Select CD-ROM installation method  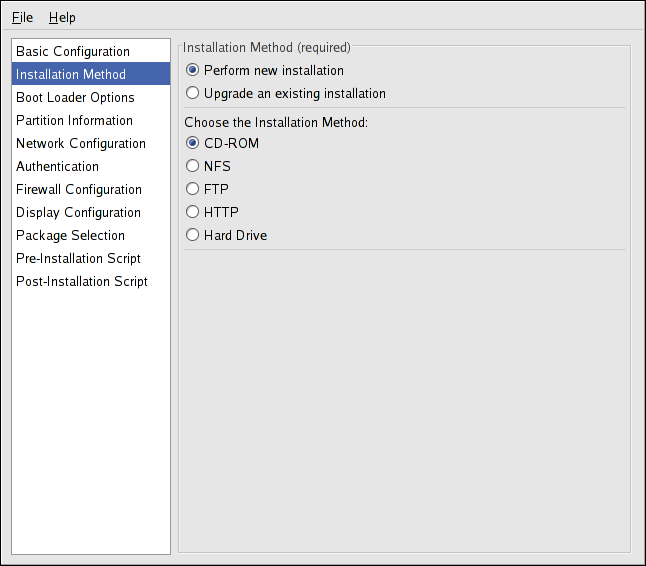pos(193,143)
